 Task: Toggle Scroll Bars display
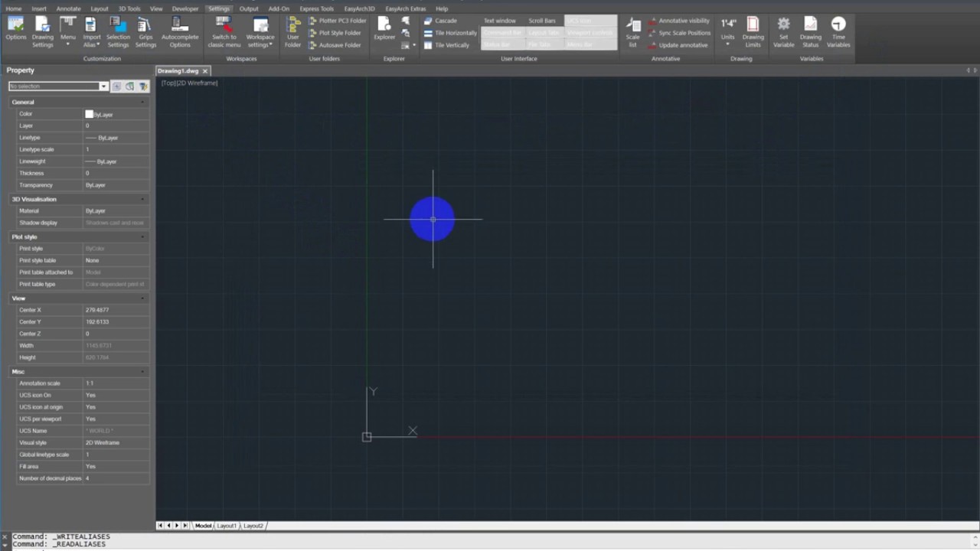point(542,21)
